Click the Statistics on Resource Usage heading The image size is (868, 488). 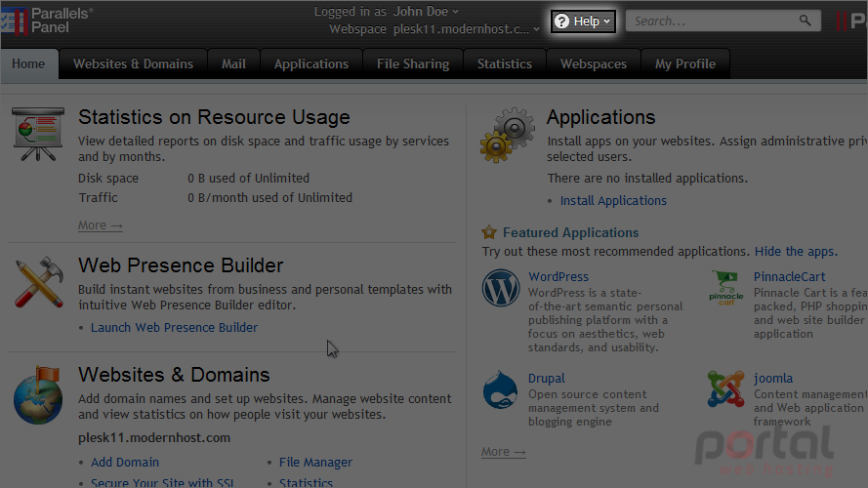click(214, 117)
